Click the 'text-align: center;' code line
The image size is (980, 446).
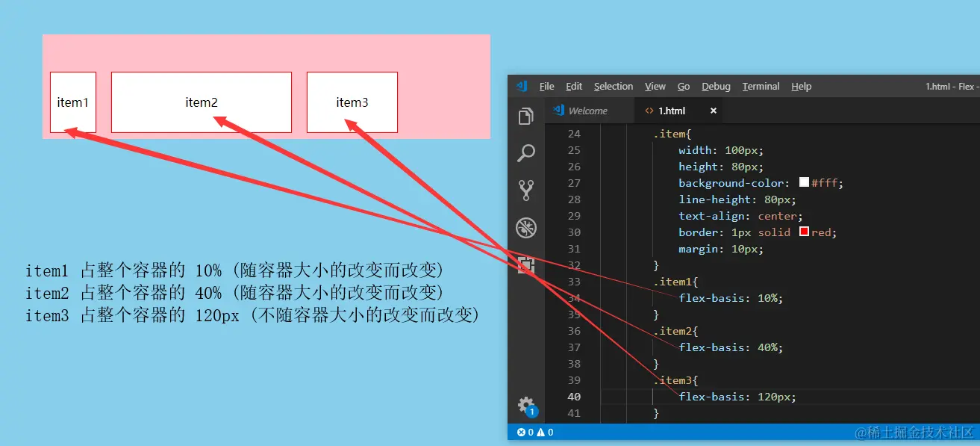(740, 216)
